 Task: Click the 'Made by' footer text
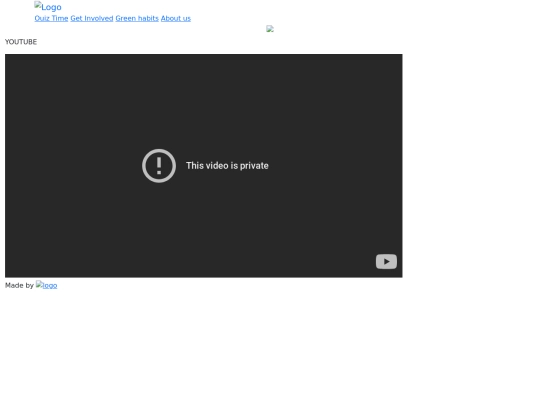[x=19, y=285]
